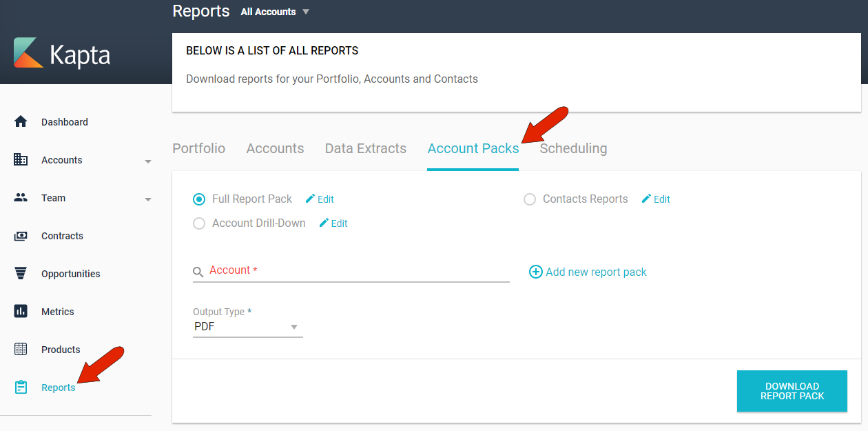This screenshot has width=868, height=431.
Task: Click the Opportunities funnel icon
Action: coord(21,273)
